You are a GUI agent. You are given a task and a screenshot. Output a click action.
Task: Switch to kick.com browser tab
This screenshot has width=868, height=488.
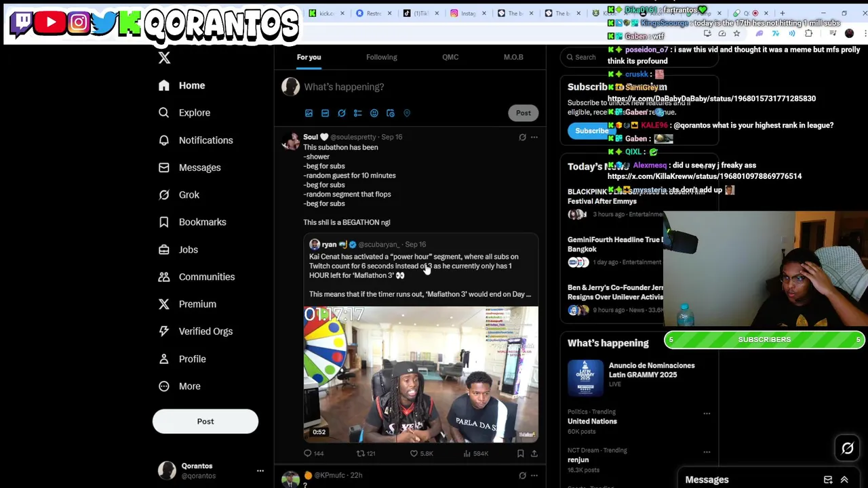pos(325,13)
